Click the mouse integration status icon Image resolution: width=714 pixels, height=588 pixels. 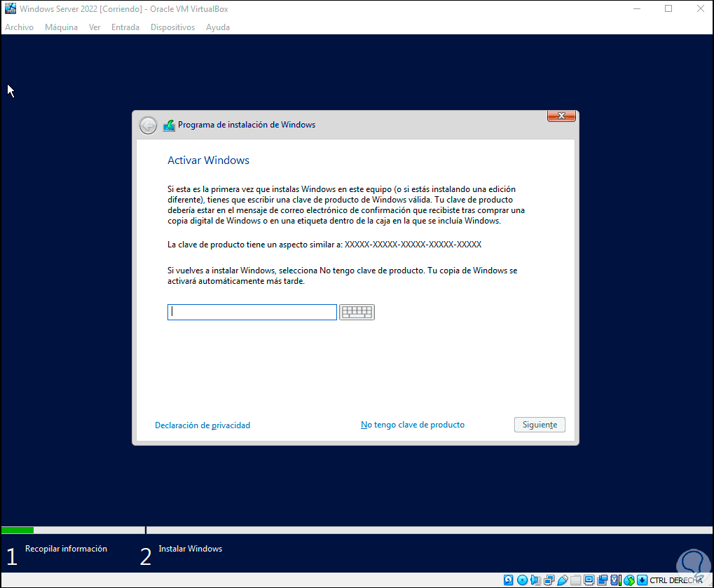coord(629,580)
